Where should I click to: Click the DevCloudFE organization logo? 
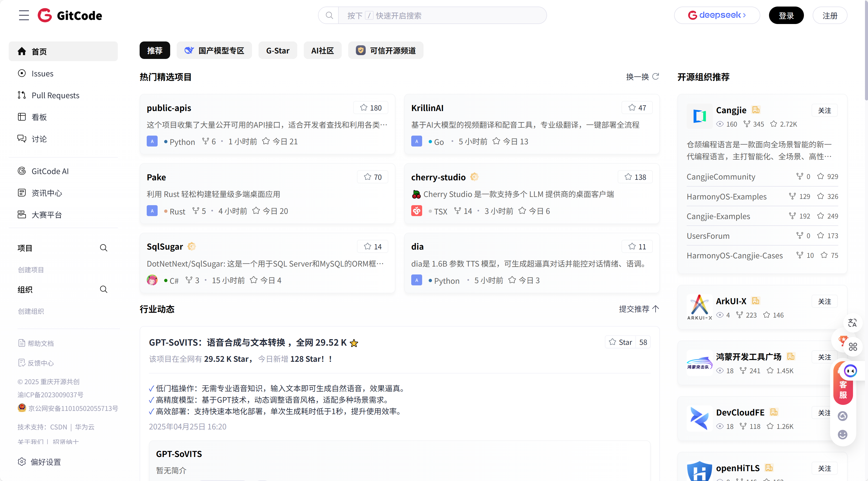[x=699, y=418]
